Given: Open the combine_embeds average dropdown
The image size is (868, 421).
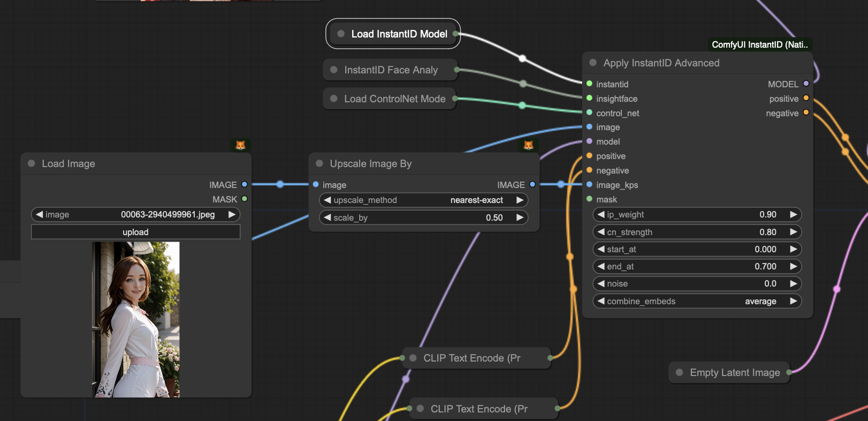Looking at the screenshot, I should (x=697, y=301).
